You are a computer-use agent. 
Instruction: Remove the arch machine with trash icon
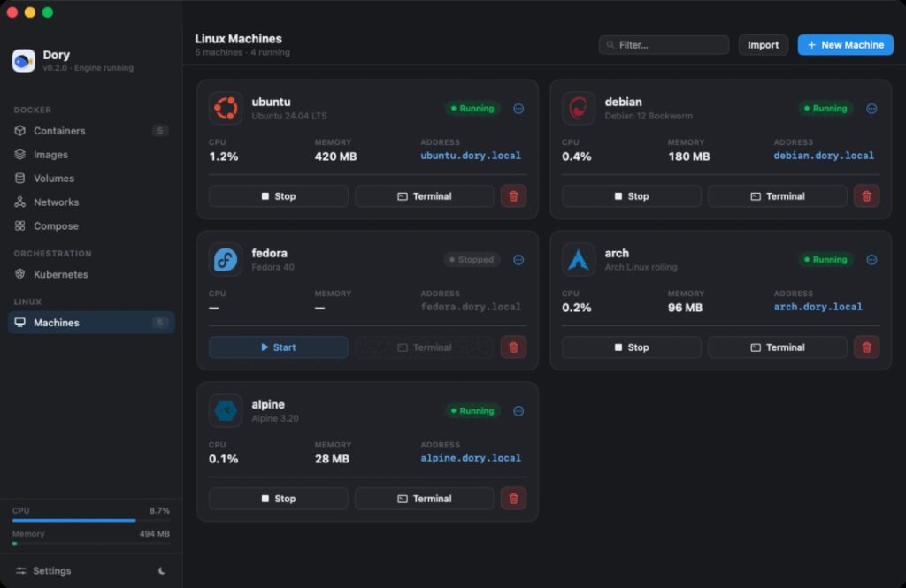[866, 347]
